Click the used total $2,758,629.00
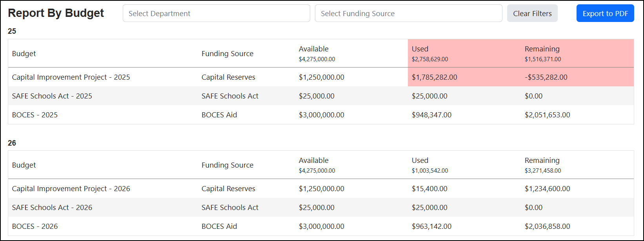Image resolution: width=644 pixels, height=241 pixels. (x=430, y=59)
